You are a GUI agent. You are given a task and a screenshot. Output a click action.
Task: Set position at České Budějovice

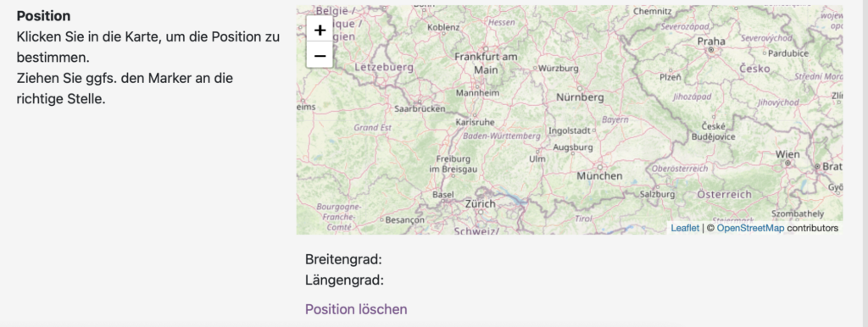(714, 131)
